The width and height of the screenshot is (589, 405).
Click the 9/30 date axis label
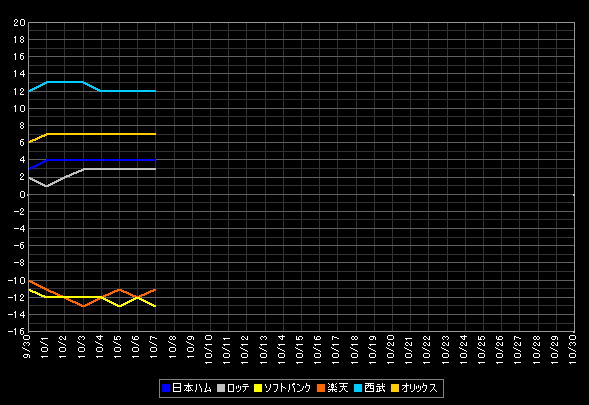click(27, 346)
